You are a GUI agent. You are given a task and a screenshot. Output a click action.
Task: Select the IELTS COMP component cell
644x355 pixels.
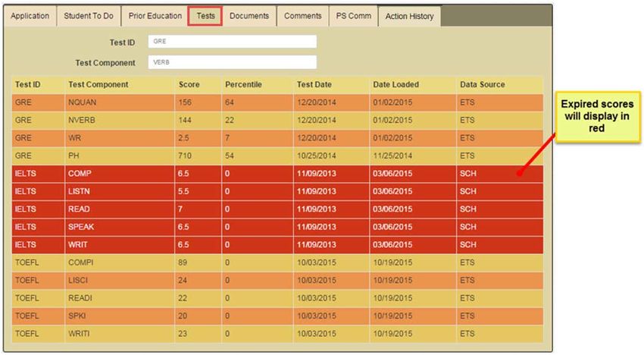click(120, 174)
